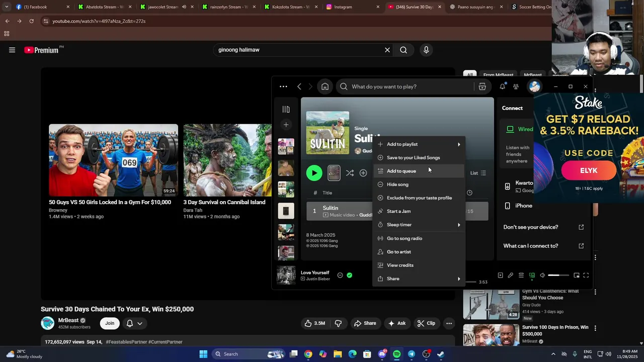Enter Spotify full screen mode

point(586,275)
